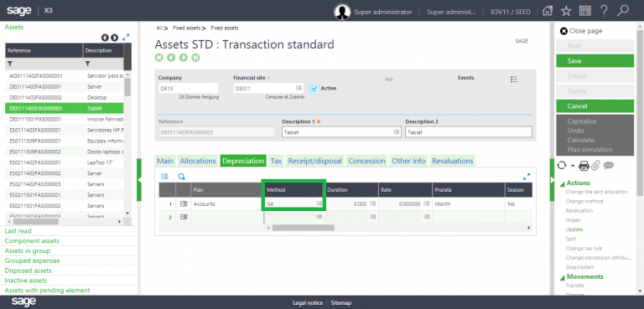The width and height of the screenshot is (644, 309).
Task: Expand the Assets list panel icon
Action: pyautogui.click(x=126, y=38)
